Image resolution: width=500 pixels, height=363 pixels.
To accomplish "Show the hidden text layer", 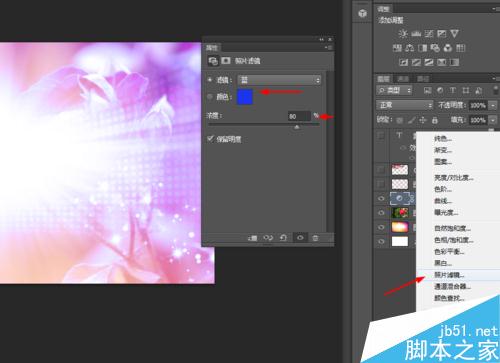I will click(381, 136).
